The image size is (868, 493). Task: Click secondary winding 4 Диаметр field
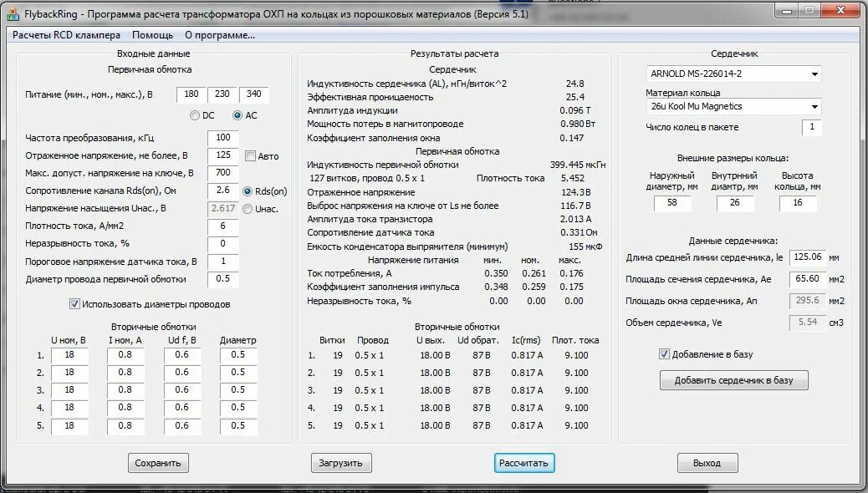(x=238, y=409)
